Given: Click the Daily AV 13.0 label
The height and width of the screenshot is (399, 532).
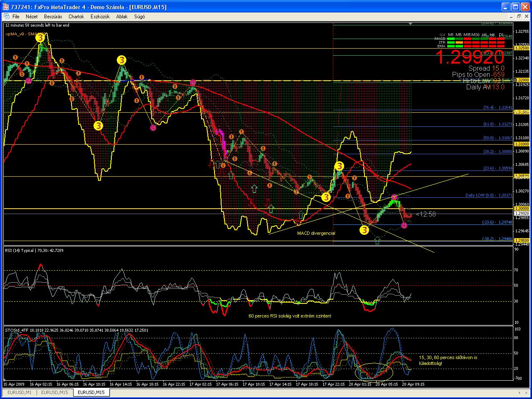Looking at the screenshot, I should 485,87.
